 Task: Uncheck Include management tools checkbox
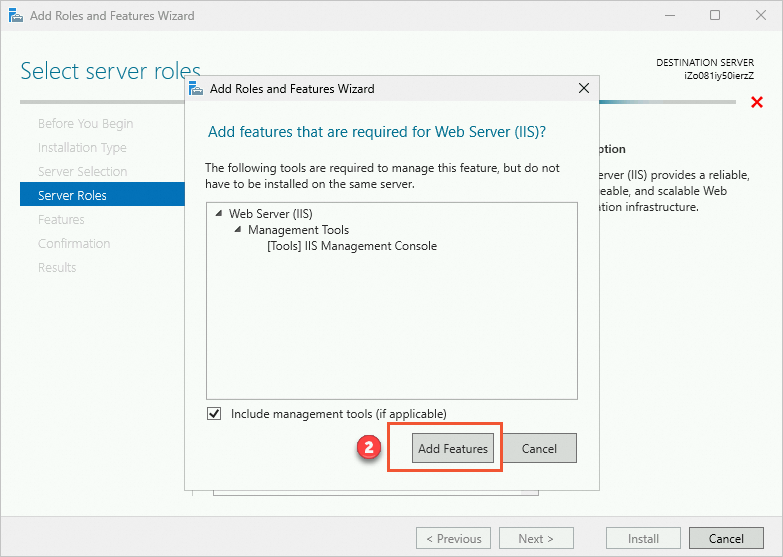click(214, 414)
